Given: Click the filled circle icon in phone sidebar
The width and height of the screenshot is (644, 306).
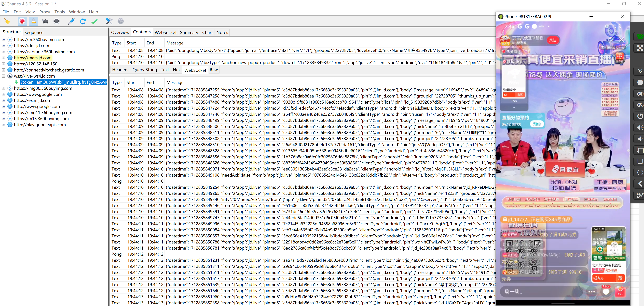Looking at the screenshot, I should click(x=640, y=83).
